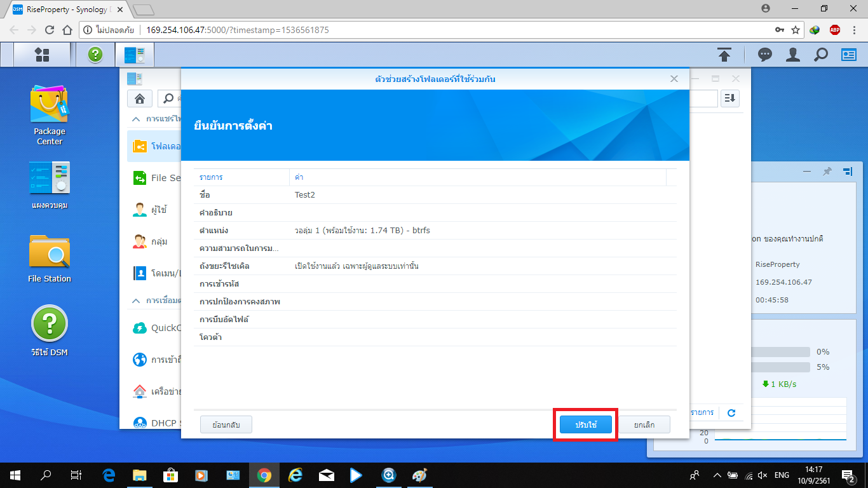Click the sort order button in Control Panel

coord(730,98)
